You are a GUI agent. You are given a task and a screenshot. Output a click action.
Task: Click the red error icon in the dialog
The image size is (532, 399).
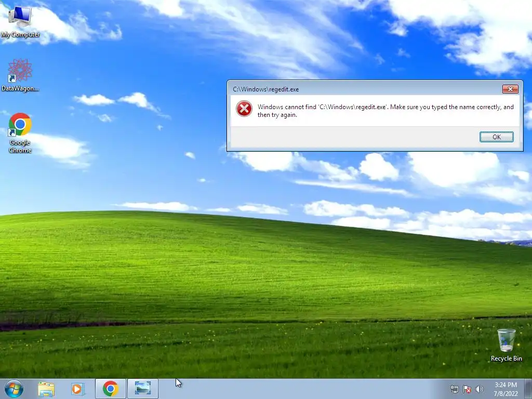[244, 109]
